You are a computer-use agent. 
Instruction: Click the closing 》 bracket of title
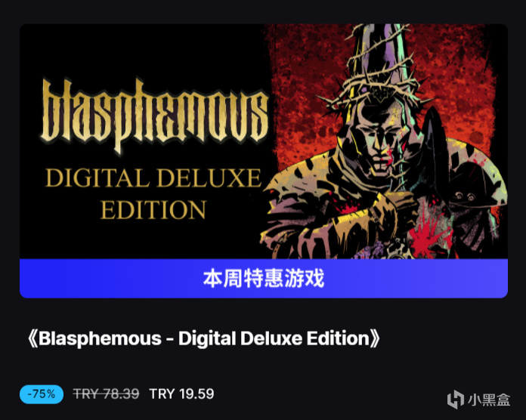click(375, 339)
